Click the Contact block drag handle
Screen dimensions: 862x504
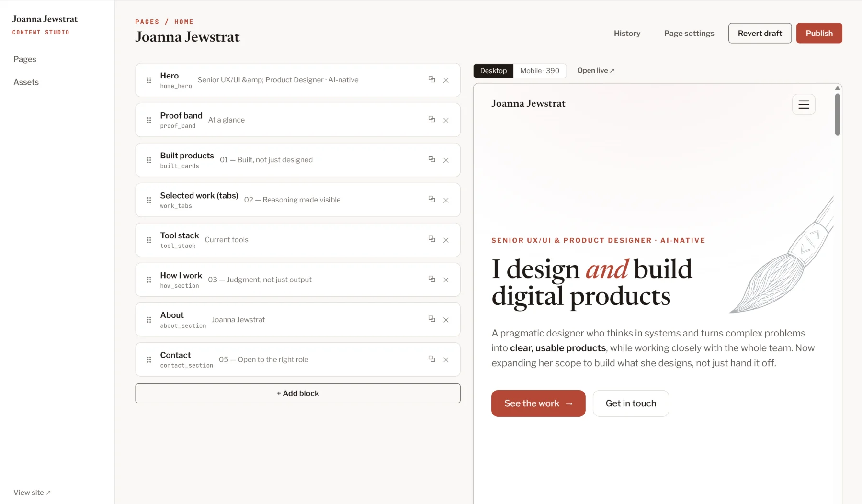[149, 359]
